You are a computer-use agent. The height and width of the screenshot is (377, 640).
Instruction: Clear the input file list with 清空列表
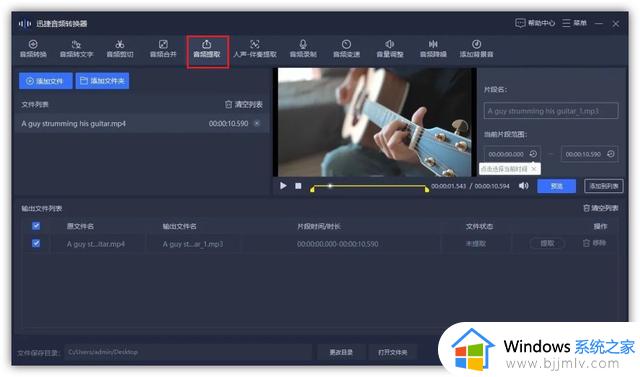pos(244,104)
